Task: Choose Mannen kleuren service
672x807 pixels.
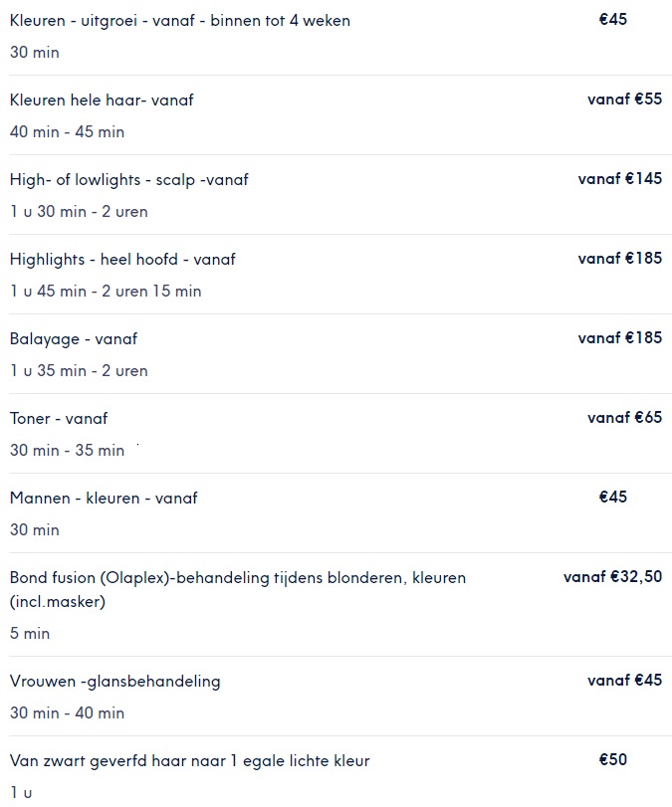Action: (x=339, y=513)
